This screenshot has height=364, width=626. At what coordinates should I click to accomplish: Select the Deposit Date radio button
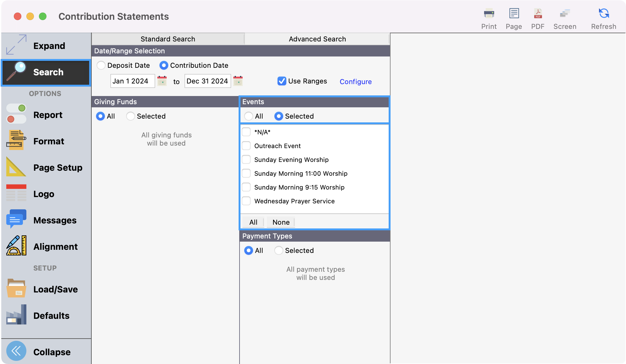101,65
